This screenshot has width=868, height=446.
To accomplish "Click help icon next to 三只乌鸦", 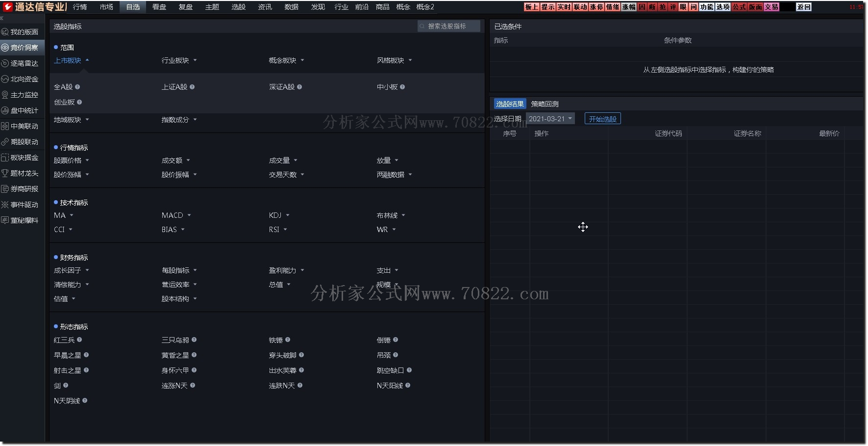I will click(194, 340).
